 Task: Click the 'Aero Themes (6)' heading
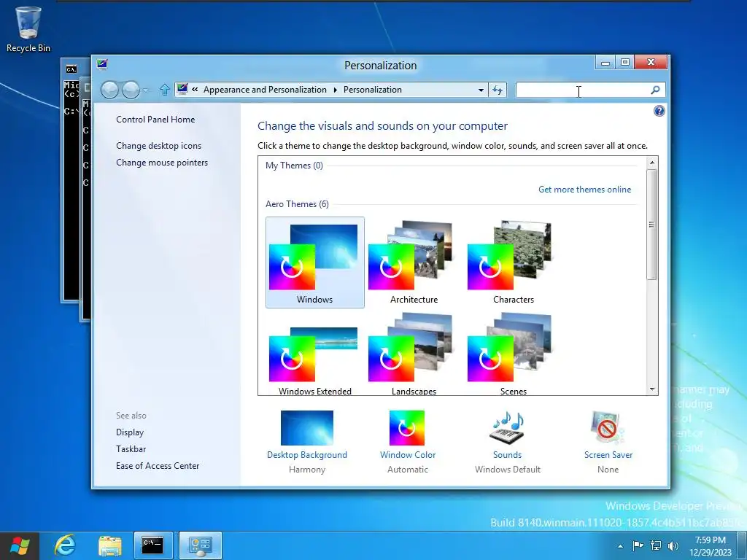point(297,204)
